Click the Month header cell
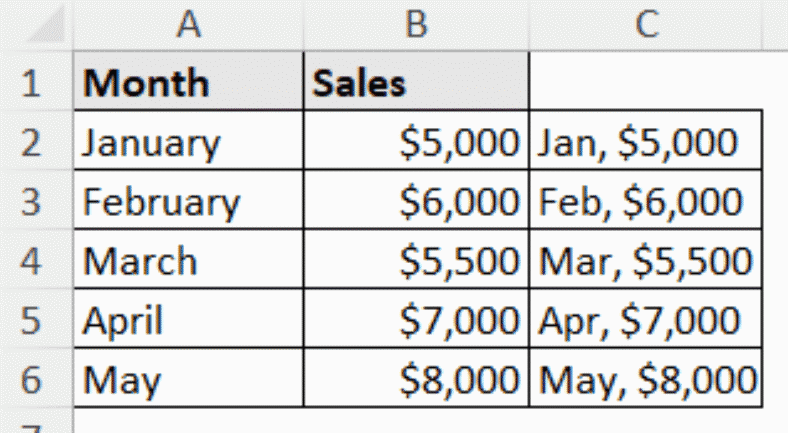Screen dimensions: 788x433 pos(188,83)
